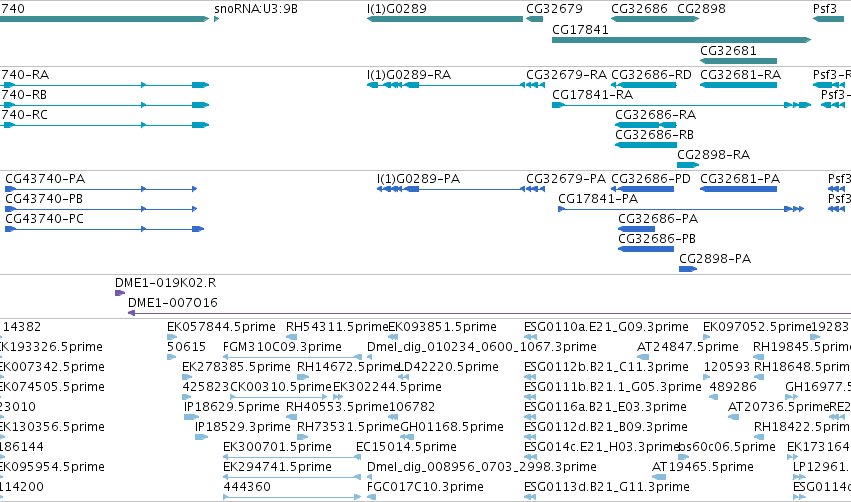Click the CG32681-PA protein bar

738,189
